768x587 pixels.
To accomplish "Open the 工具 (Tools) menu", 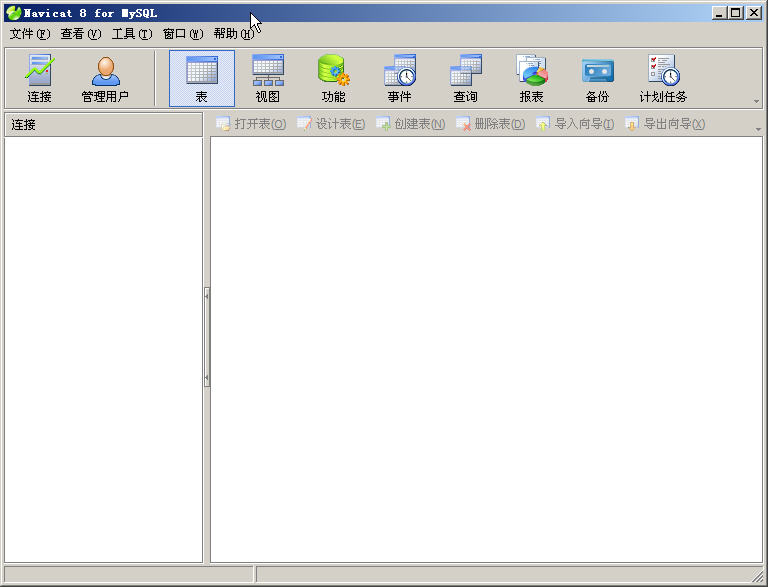I will point(131,34).
